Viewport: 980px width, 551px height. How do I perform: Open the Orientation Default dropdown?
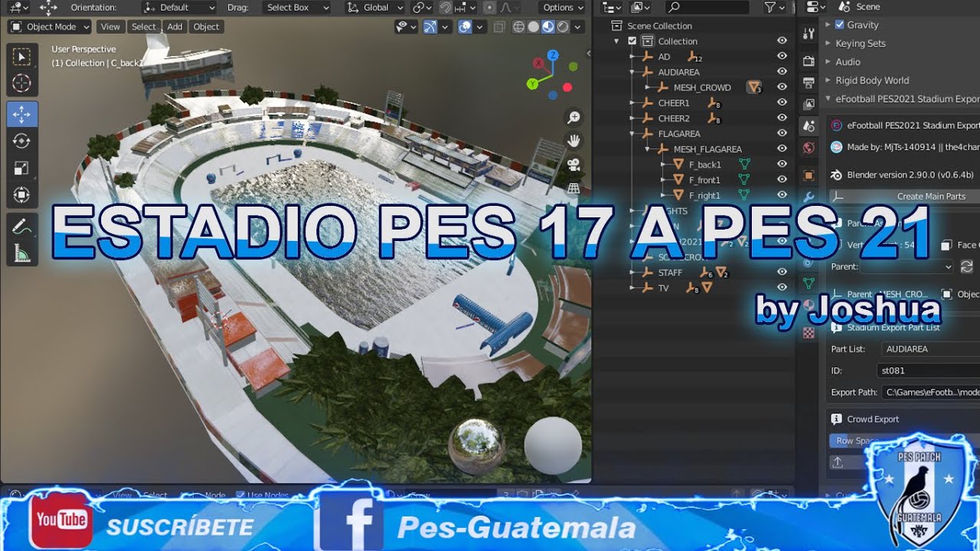coord(180,8)
